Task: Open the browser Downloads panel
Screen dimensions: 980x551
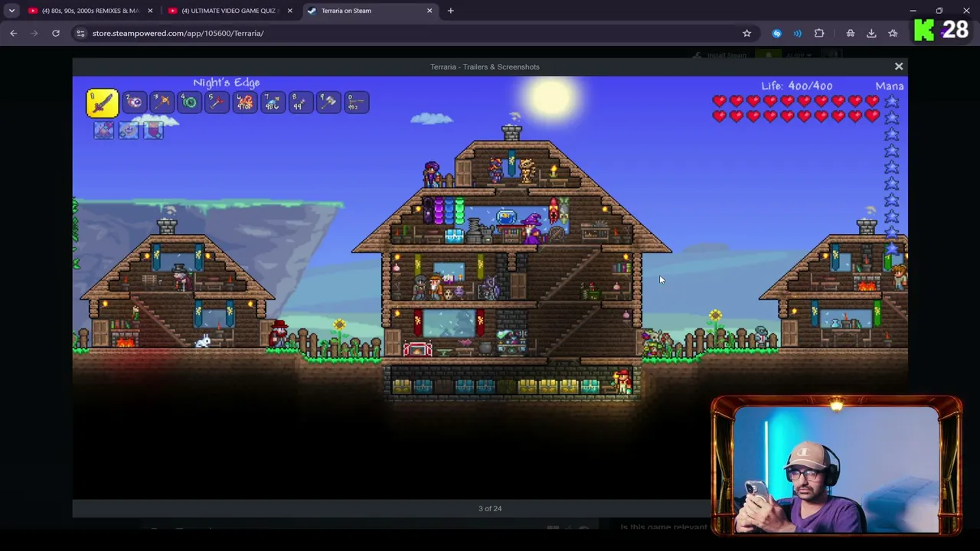Action: [x=871, y=33]
